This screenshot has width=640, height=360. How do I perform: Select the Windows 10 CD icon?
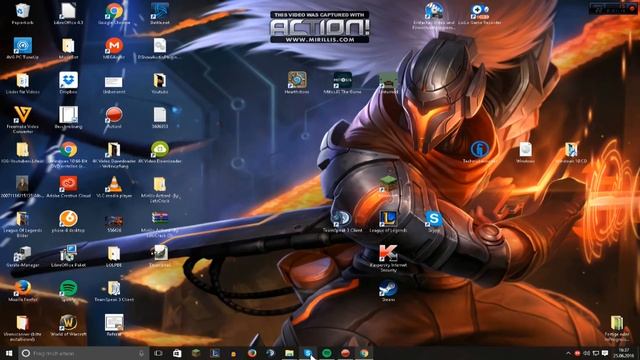coord(571,152)
